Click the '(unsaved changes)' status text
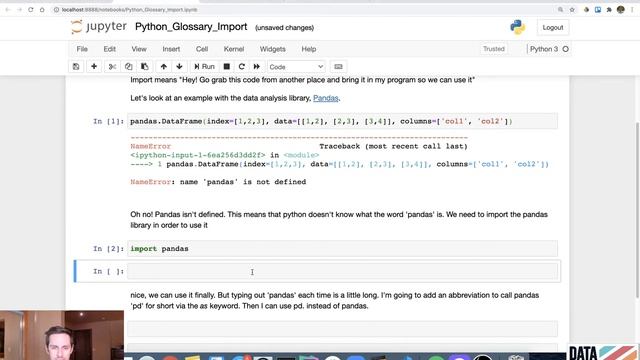This screenshot has width=640, height=360. pos(284,28)
